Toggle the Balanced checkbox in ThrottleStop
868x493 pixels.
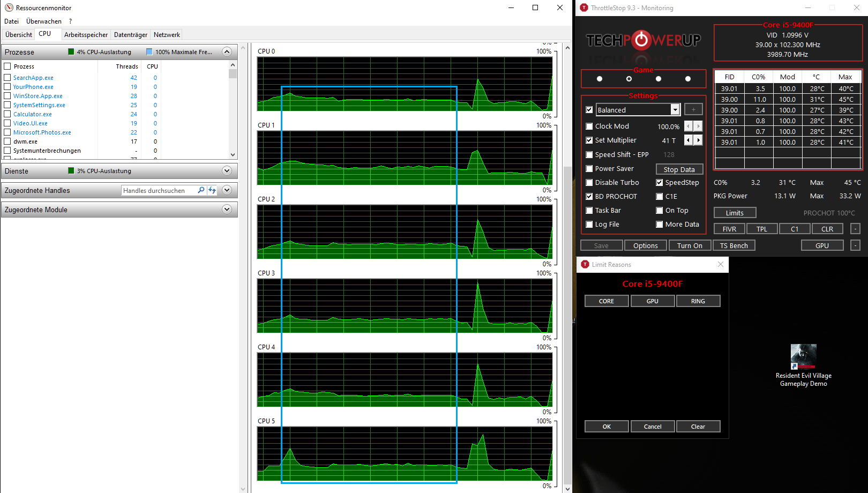(589, 110)
